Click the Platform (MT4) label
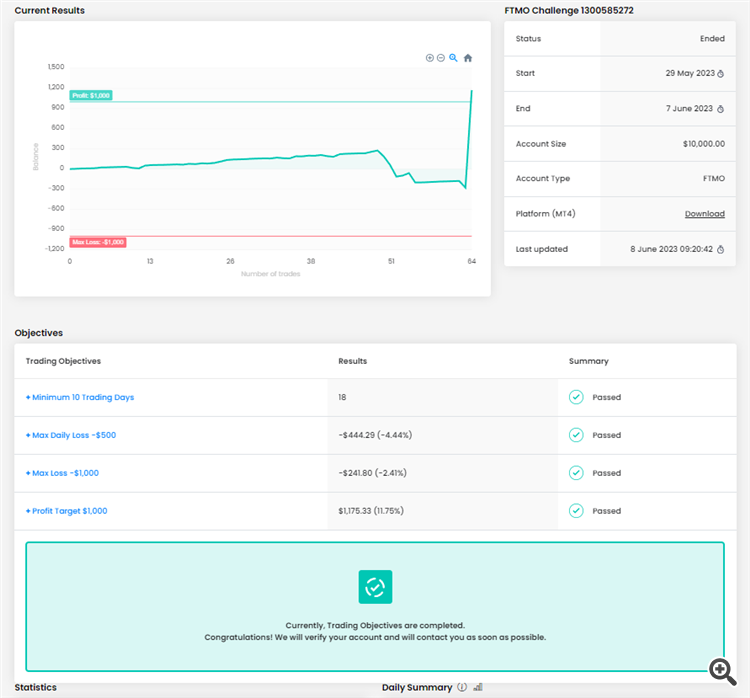 click(x=545, y=214)
